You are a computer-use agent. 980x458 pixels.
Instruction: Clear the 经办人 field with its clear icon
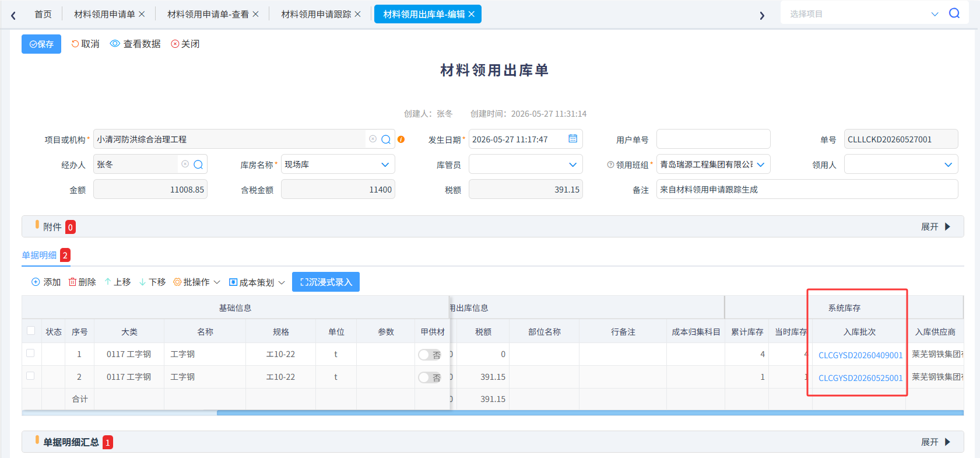[185, 164]
